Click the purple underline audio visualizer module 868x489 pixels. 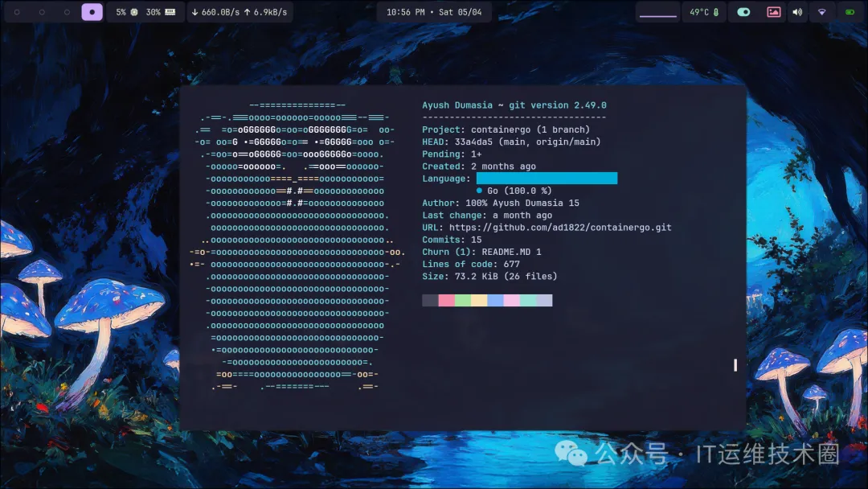(658, 13)
